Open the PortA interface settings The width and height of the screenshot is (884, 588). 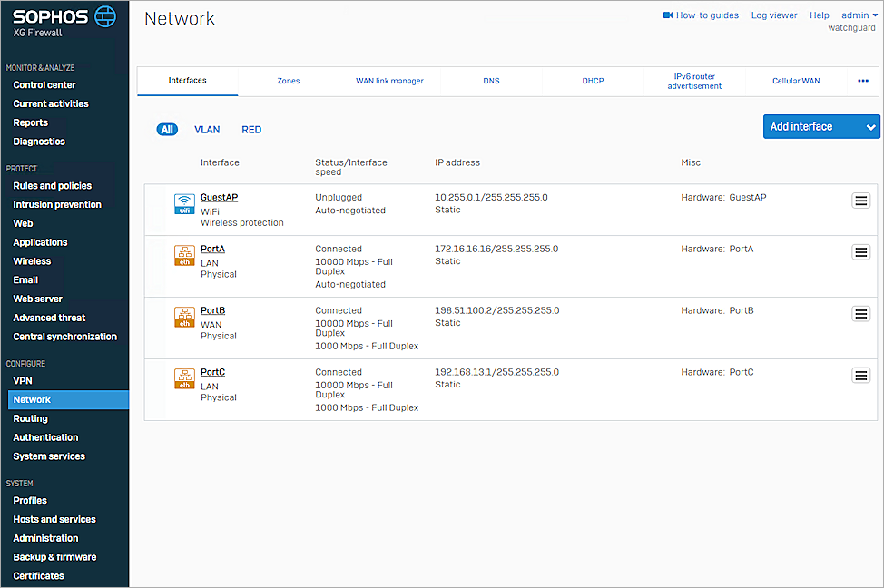(x=212, y=248)
